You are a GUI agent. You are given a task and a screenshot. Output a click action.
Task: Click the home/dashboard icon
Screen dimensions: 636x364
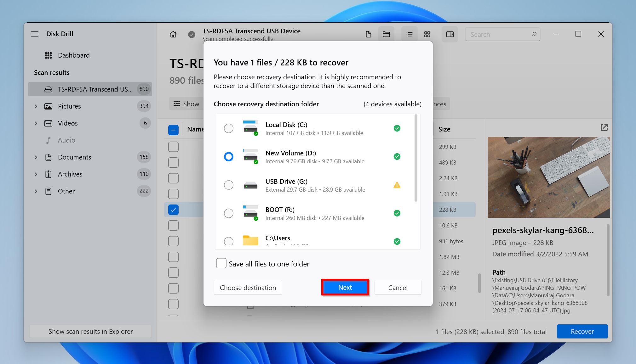(173, 34)
